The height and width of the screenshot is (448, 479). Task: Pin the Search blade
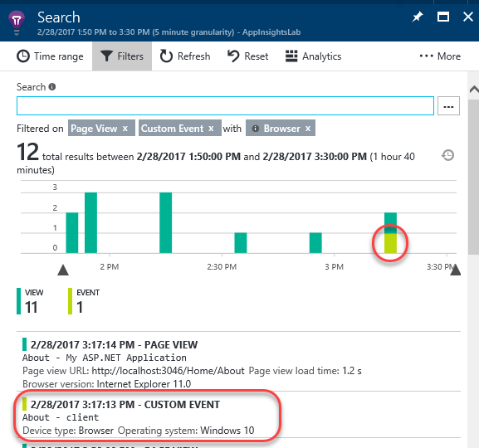[418, 17]
